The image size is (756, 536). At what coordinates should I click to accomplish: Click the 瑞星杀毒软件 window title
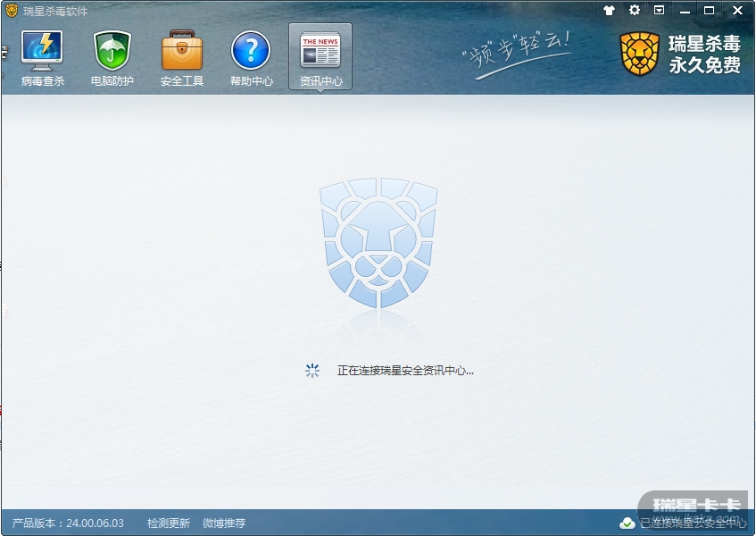pos(55,11)
